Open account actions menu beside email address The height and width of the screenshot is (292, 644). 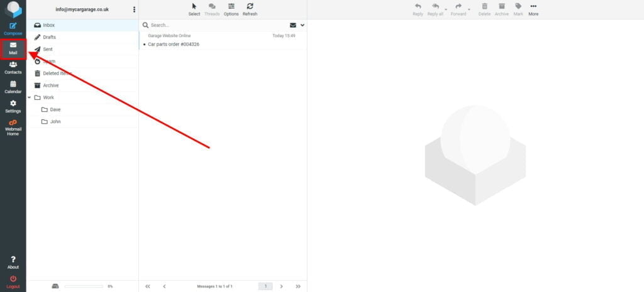(134, 9)
